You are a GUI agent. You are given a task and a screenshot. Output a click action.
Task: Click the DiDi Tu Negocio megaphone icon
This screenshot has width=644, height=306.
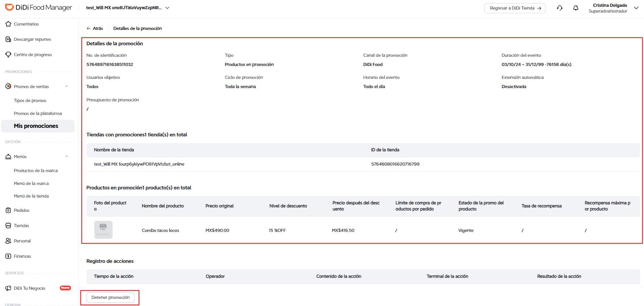click(8, 288)
